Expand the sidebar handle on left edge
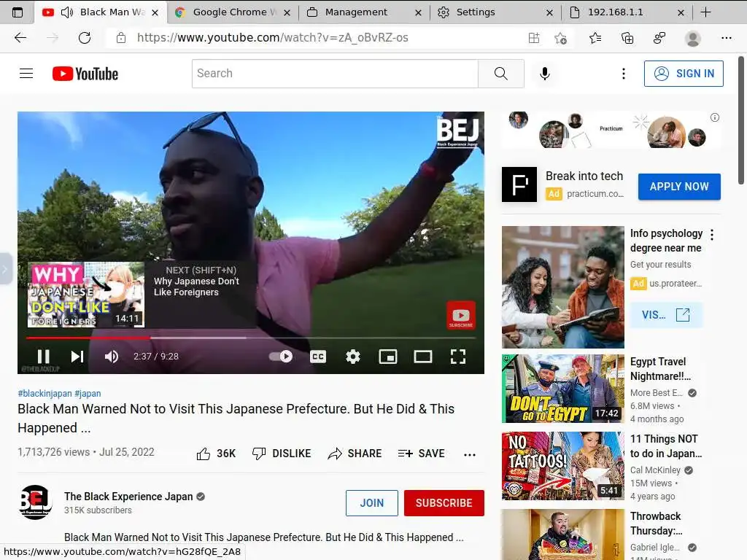The width and height of the screenshot is (747, 560). coord(5,269)
